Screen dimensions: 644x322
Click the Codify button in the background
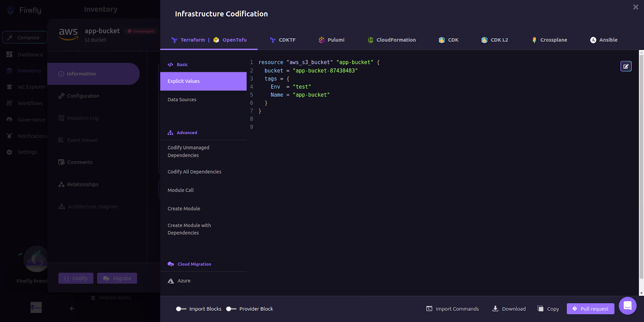click(76, 278)
